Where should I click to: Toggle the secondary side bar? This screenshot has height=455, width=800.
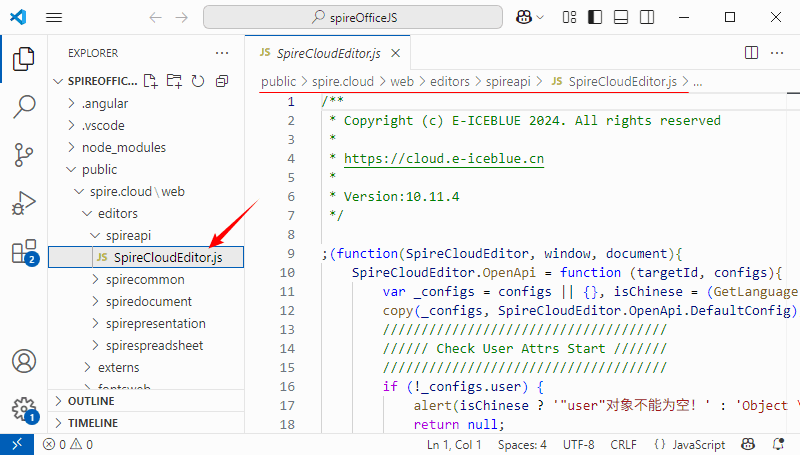(647, 17)
